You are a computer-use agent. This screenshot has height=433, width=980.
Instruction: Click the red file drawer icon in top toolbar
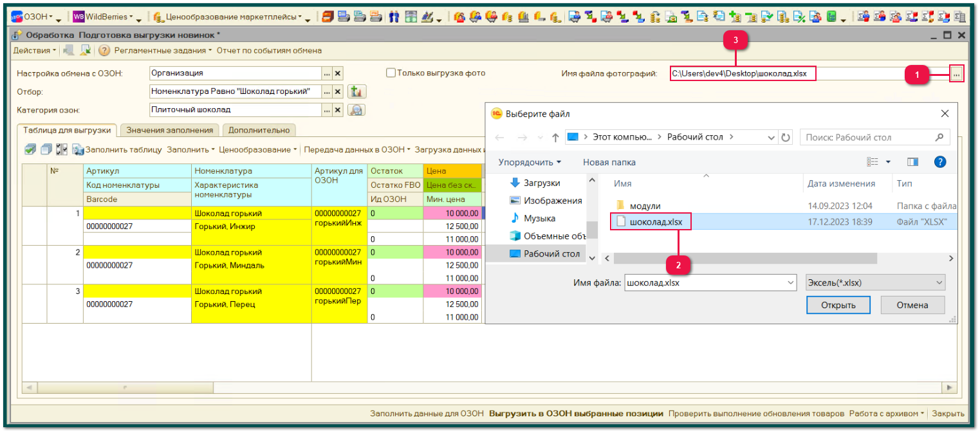click(328, 17)
